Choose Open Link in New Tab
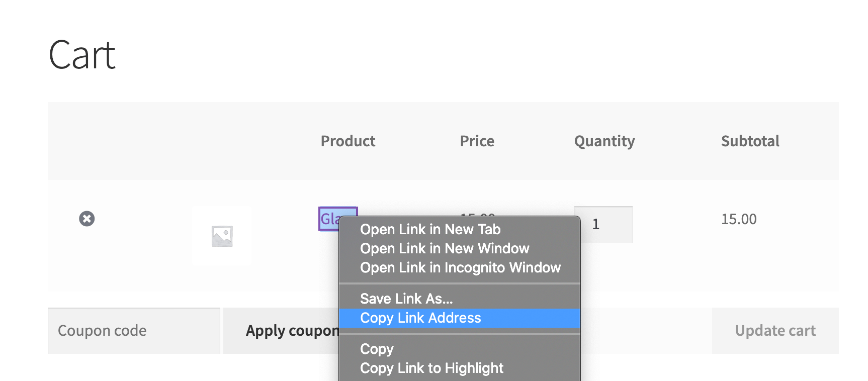 click(x=430, y=229)
